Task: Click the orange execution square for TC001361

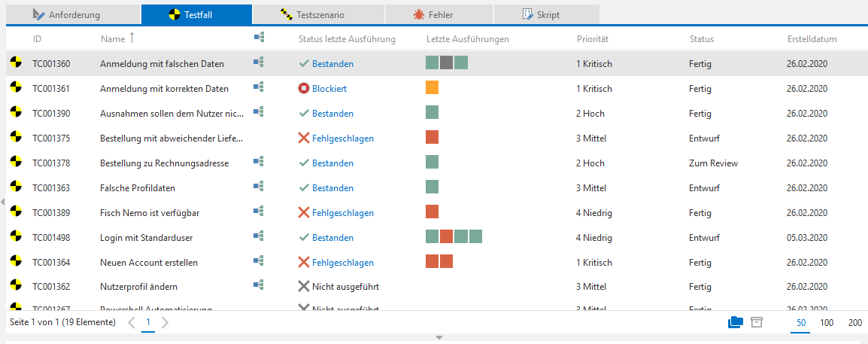Action: coord(432,88)
